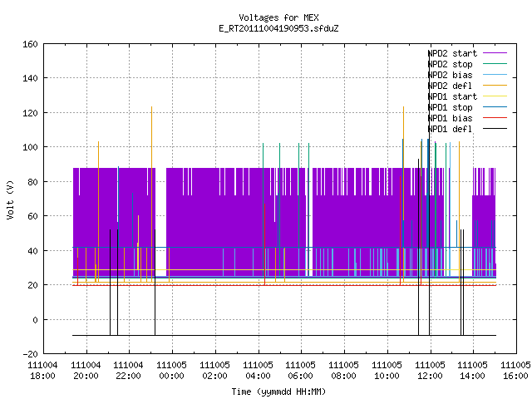Screen dimensions: 532x399
Task: Click the x-axis tick '111005 08:00'
Action: click(x=343, y=371)
